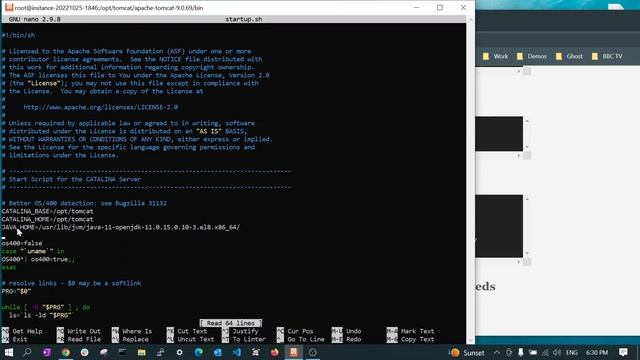Open the battery icon in the tray
Image resolution: width=640 pixels, height=360 pixels.
tap(533, 353)
